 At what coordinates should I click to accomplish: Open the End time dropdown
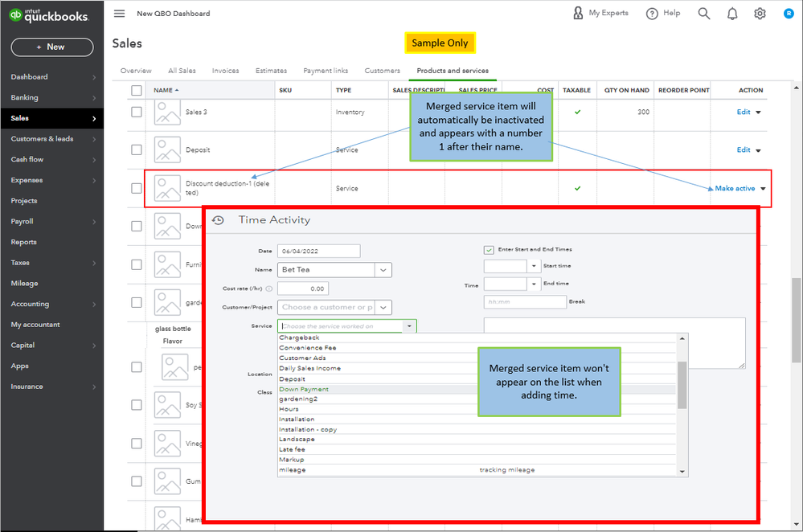[534, 284]
